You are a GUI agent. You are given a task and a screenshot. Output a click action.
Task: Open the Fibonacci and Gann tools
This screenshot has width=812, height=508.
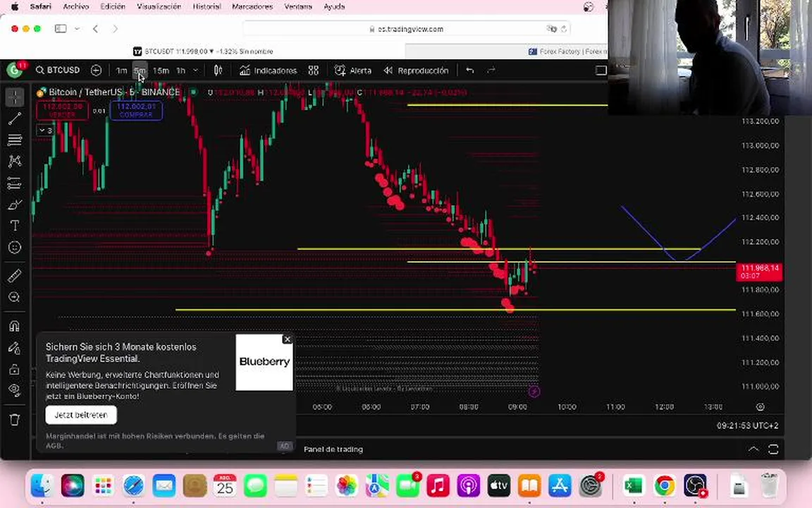[x=15, y=140]
